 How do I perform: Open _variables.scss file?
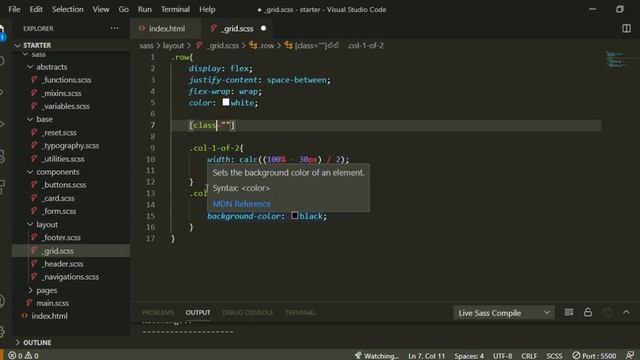pos(66,106)
